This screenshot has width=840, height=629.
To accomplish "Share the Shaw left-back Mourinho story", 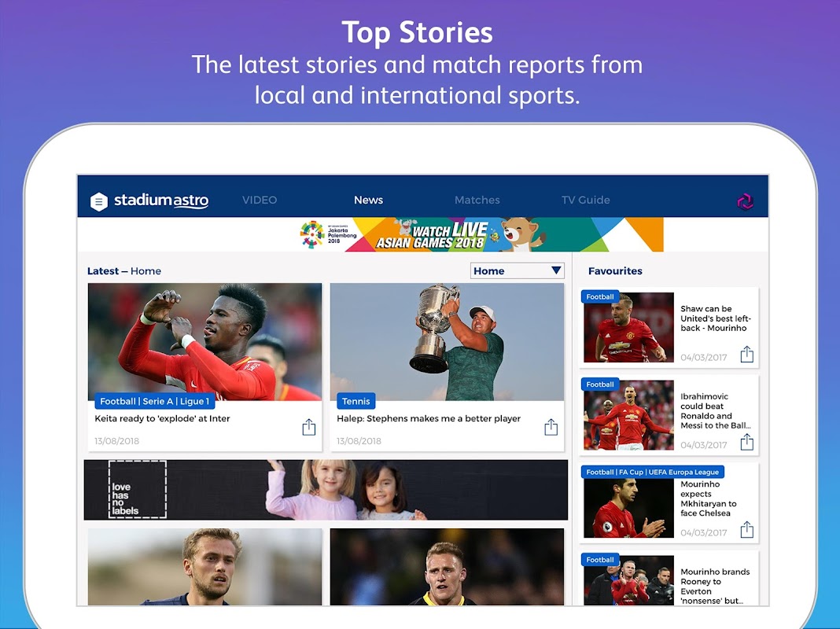I will click(x=746, y=355).
